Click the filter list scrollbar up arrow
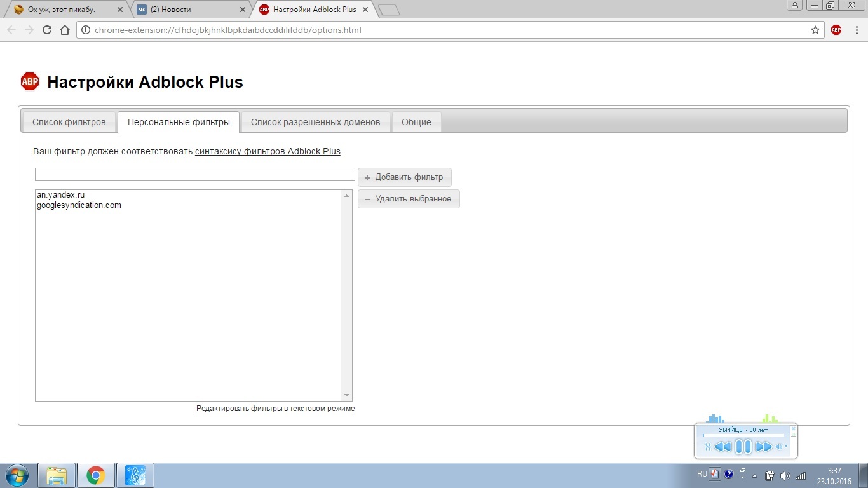Viewport: 868px width, 488px height. (x=346, y=196)
